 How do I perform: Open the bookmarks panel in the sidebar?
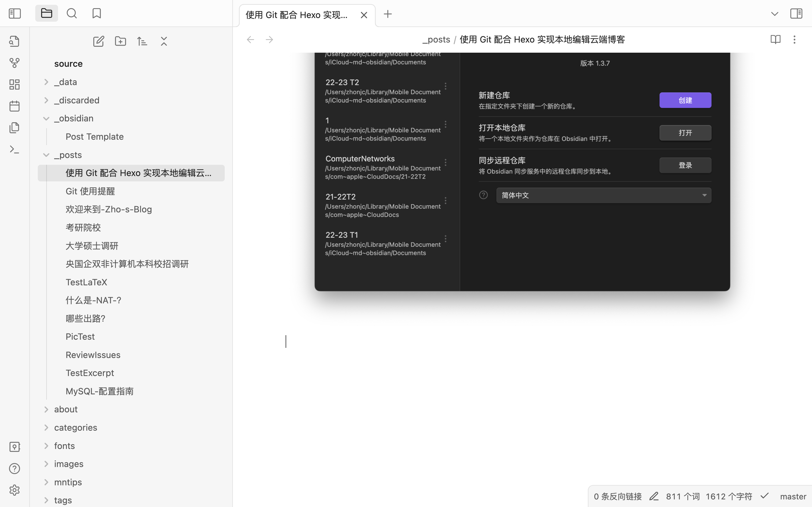[96, 13]
